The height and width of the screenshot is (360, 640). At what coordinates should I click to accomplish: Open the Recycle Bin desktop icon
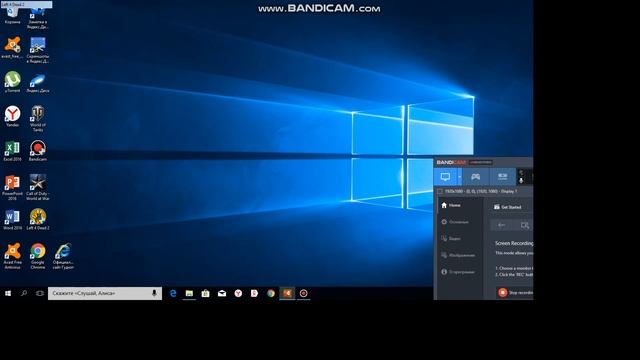[12, 16]
